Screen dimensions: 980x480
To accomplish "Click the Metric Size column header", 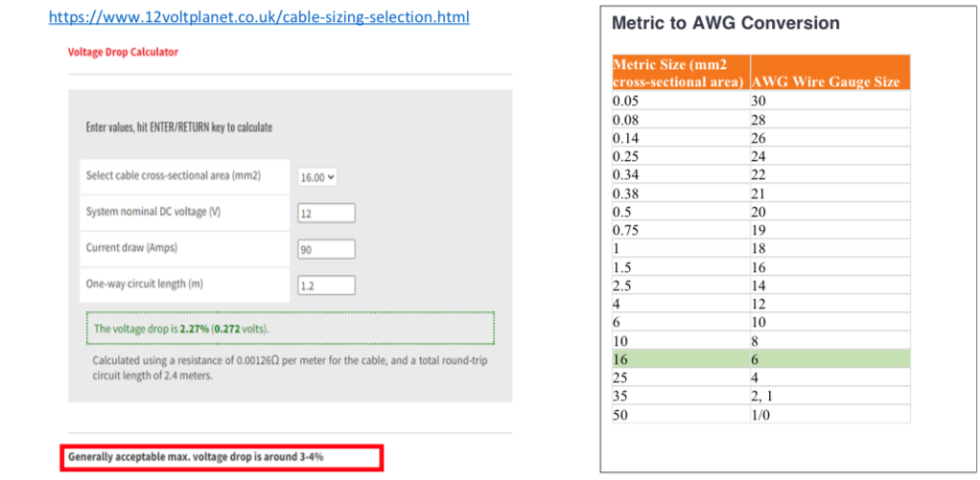I will click(x=679, y=73).
